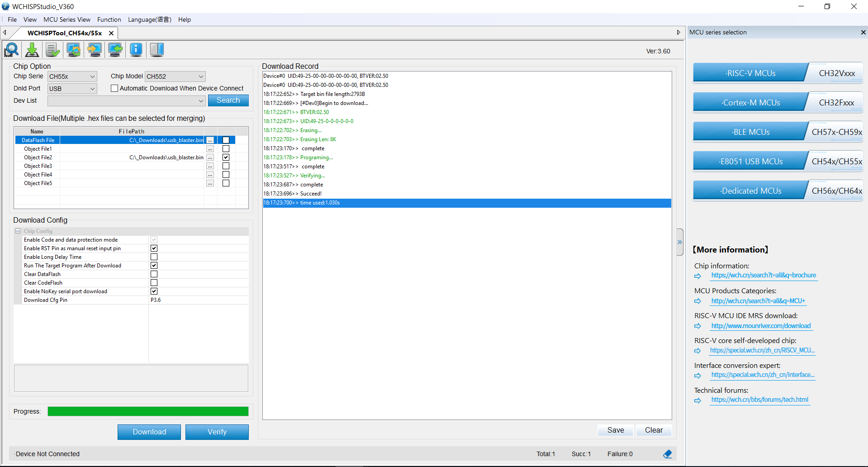
Task: Collapse the side panel with double-chevron handle
Action: point(680,242)
